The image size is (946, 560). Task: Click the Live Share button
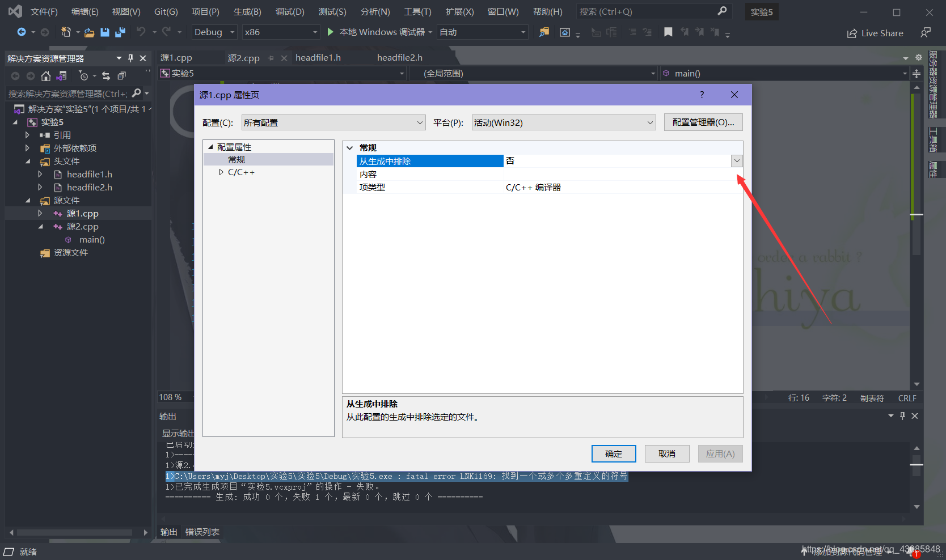(875, 33)
